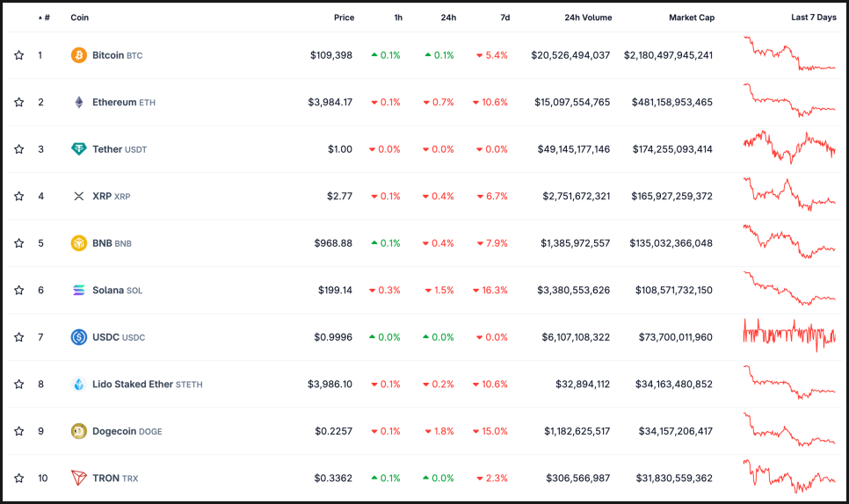
Task: Open the BNB coin name link
Action: coord(112,243)
